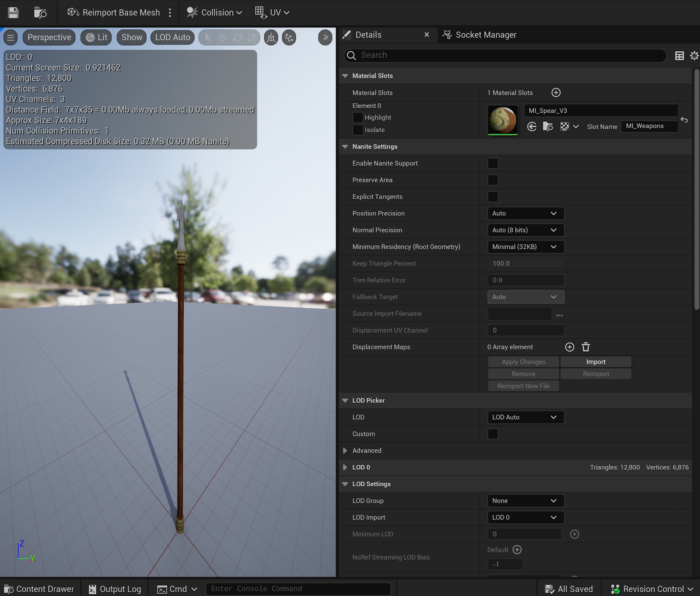This screenshot has height=596, width=700.
Task: Click the rotate gizmo tool
Action: pos(237,38)
